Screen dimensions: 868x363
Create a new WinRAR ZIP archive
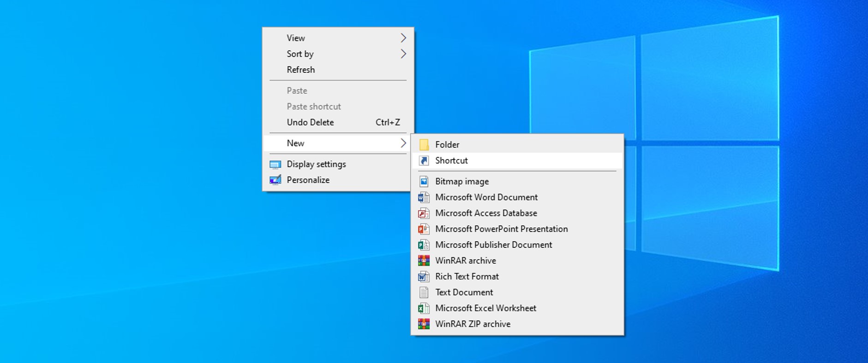[517, 324]
